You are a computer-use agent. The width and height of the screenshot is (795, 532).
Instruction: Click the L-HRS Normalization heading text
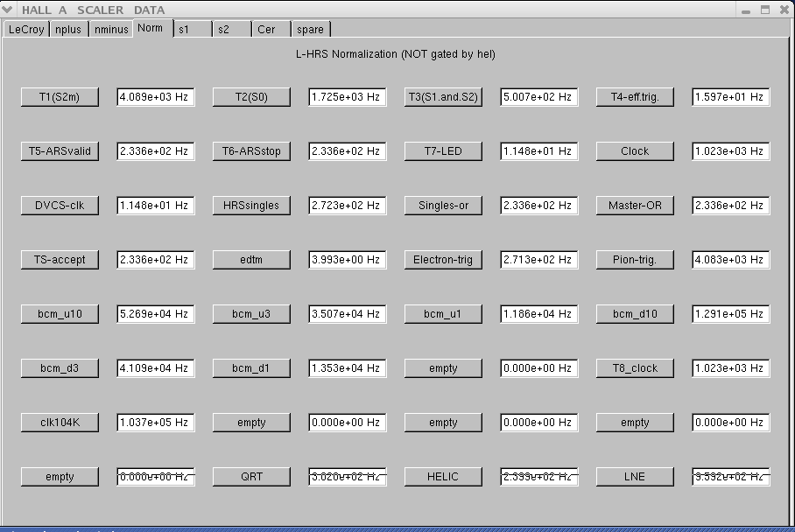pos(396,54)
